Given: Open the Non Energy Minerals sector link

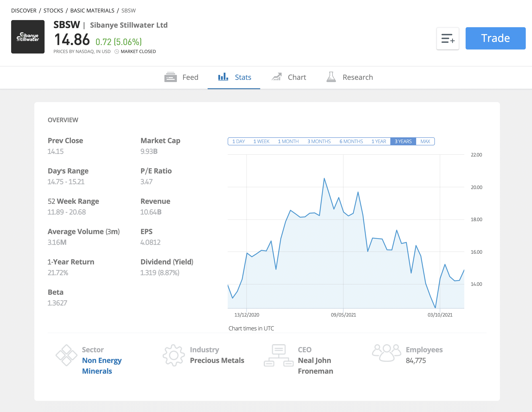Looking at the screenshot, I should (x=102, y=366).
